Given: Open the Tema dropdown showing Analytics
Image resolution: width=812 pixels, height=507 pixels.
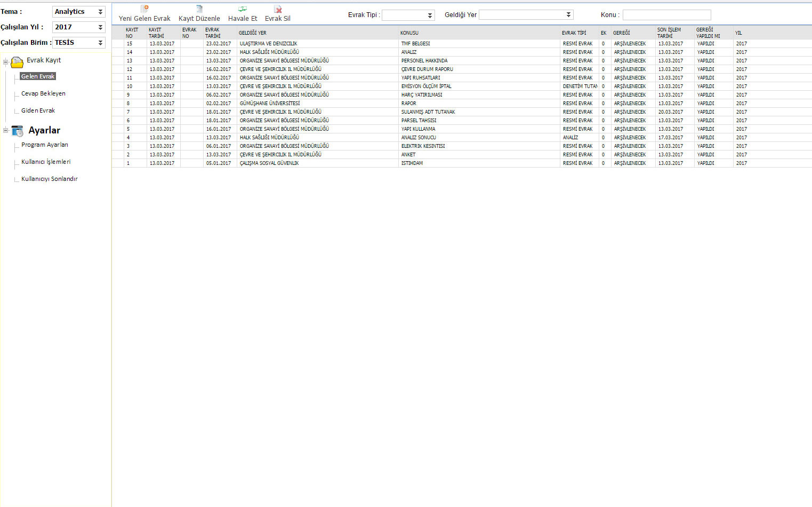Looking at the screenshot, I should click(79, 12).
